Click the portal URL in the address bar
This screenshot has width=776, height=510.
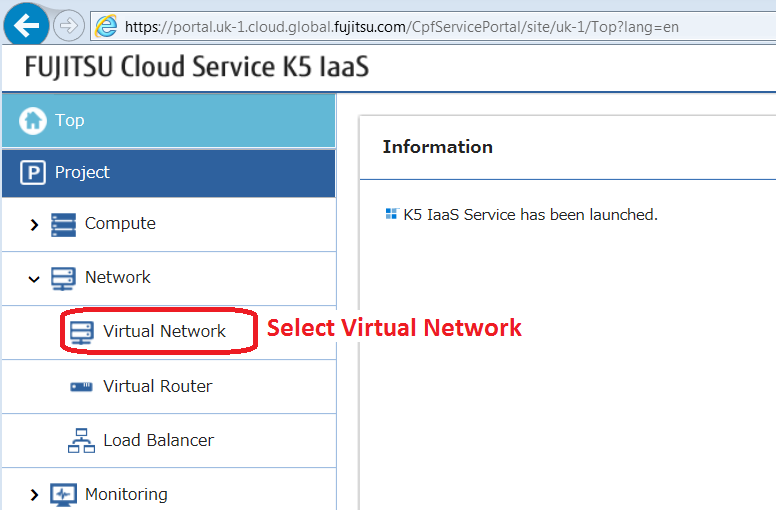pyautogui.click(x=401, y=27)
